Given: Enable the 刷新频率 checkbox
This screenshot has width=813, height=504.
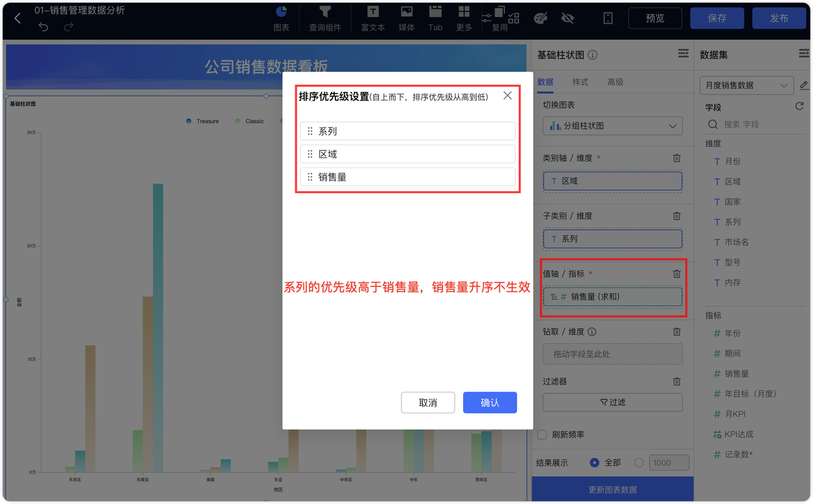Looking at the screenshot, I should (x=542, y=434).
